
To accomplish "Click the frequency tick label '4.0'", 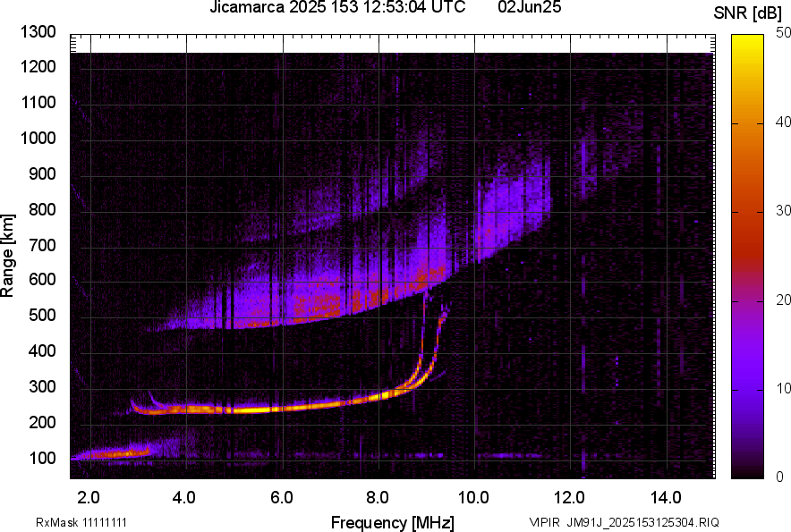I will point(184,498).
